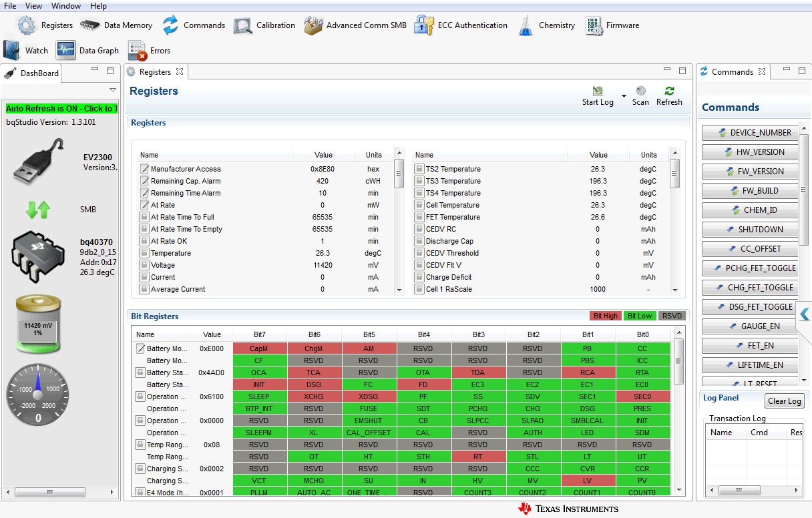
Task: Expand the Start Log dropdown arrow
Action: tap(624, 96)
